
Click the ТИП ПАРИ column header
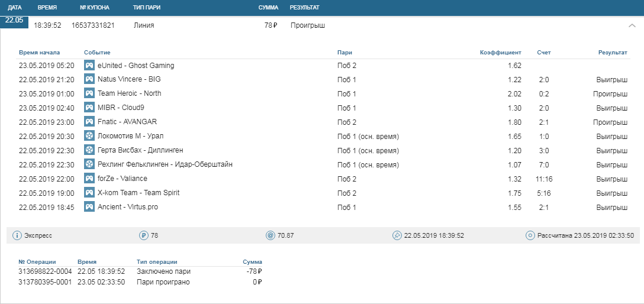[x=147, y=8]
